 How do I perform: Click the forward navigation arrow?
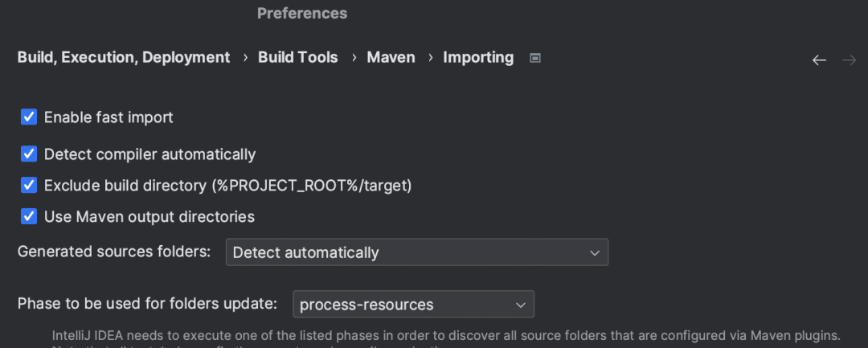pyautogui.click(x=850, y=60)
